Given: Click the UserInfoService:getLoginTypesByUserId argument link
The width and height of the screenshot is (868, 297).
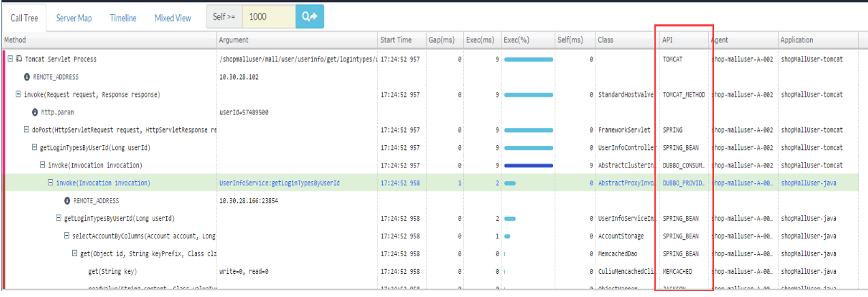Looking at the screenshot, I should 279,183.
